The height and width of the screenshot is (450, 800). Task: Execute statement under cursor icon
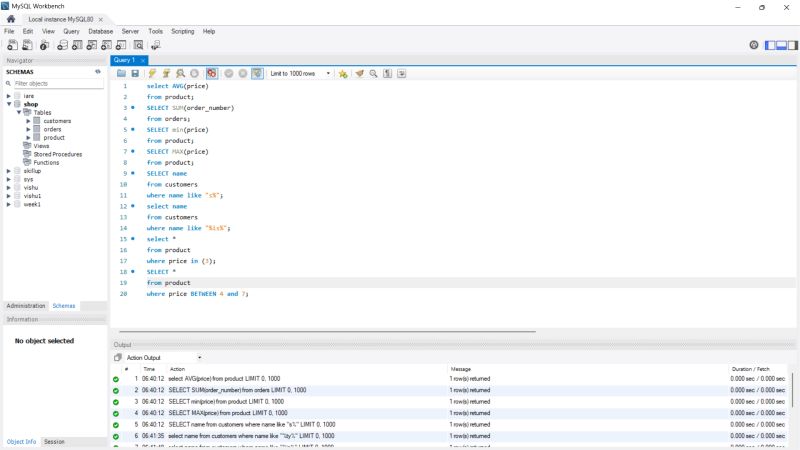pyautogui.click(x=166, y=73)
